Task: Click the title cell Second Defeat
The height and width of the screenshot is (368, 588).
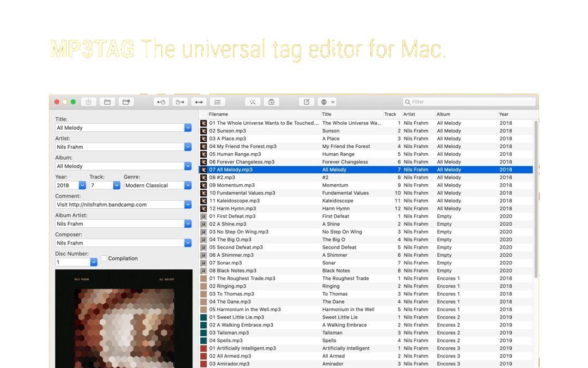Action: [339, 248]
